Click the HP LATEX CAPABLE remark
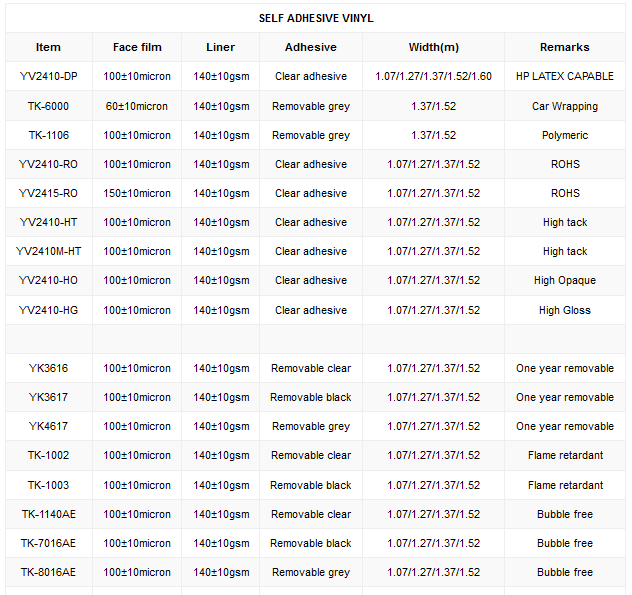 [565, 76]
